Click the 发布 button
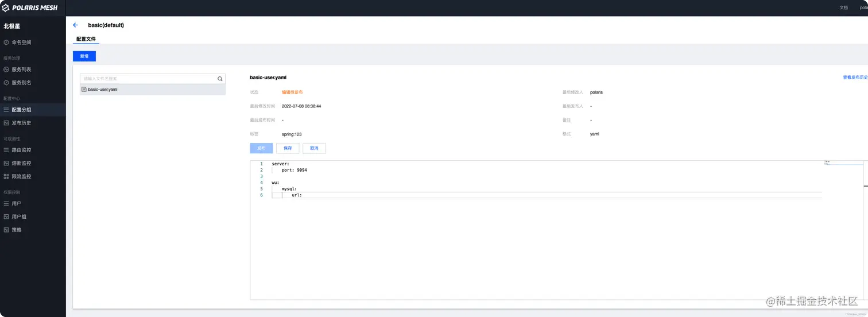Viewport: 868px width, 317px height. (x=261, y=148)
